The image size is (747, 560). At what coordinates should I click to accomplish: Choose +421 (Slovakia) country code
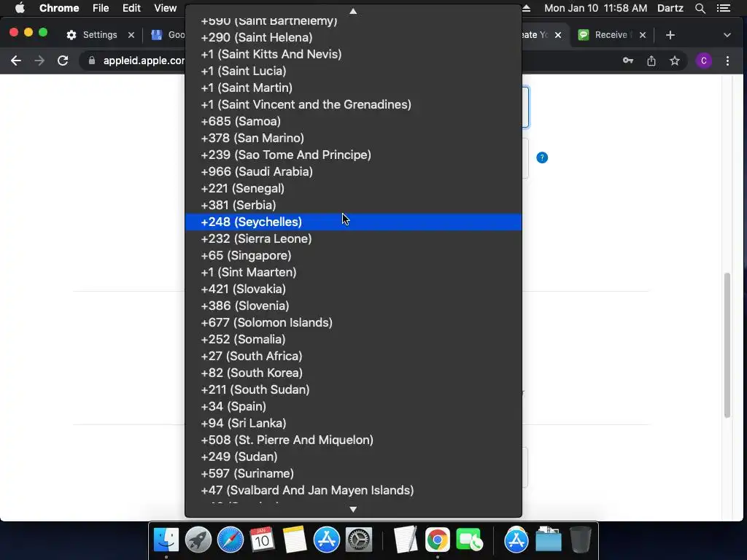tap(353, 289)
